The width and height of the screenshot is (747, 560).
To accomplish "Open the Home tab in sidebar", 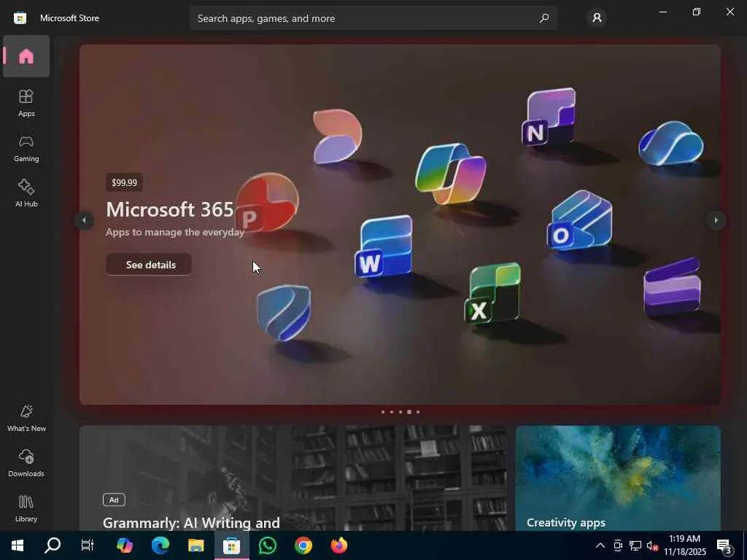I will coord(26,56).
